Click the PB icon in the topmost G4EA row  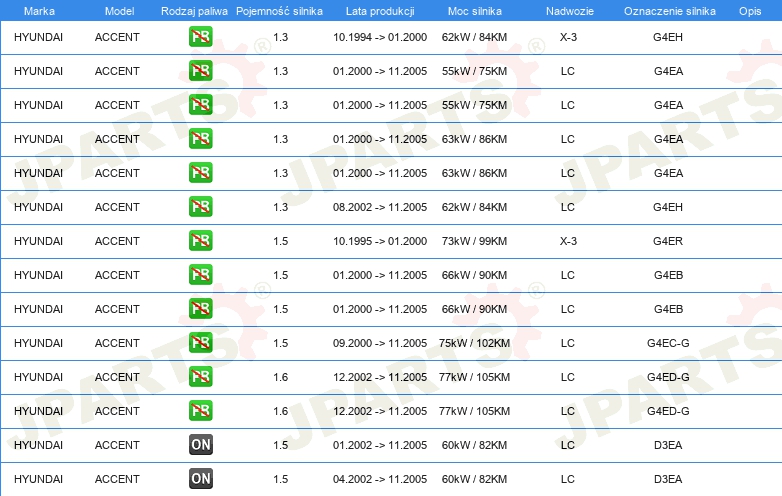[x=200, y=71]
